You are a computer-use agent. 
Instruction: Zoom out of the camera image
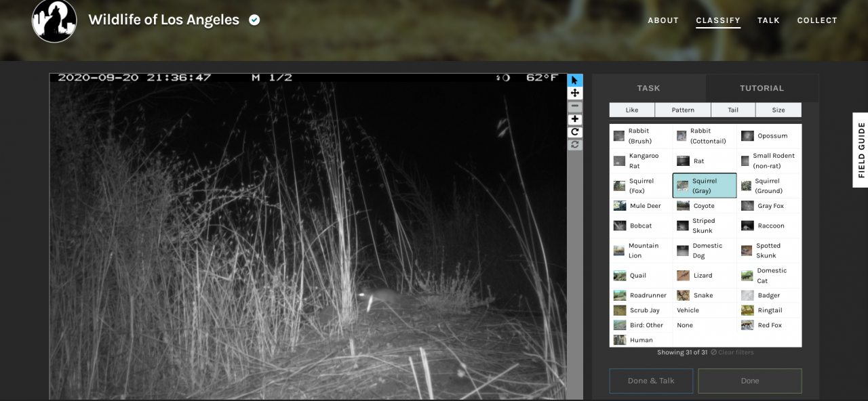click(x=575, y=106)
